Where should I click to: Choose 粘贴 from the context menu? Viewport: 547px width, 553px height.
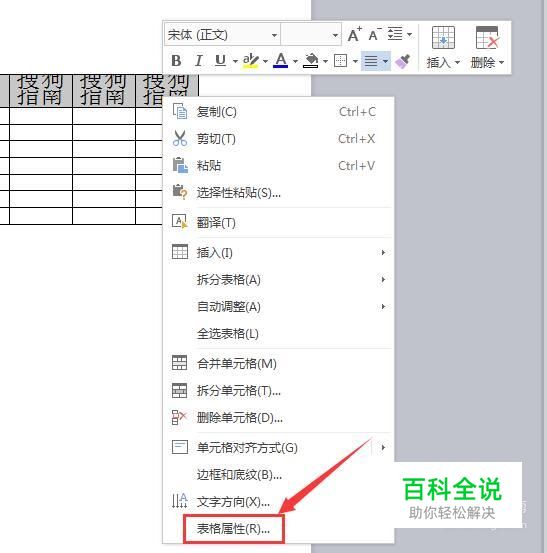[278, 165]
